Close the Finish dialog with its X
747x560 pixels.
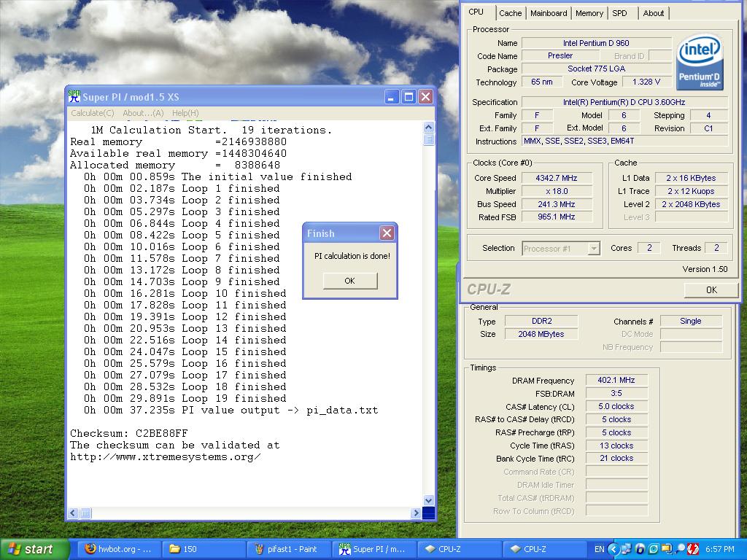click(x=387, y=233)
